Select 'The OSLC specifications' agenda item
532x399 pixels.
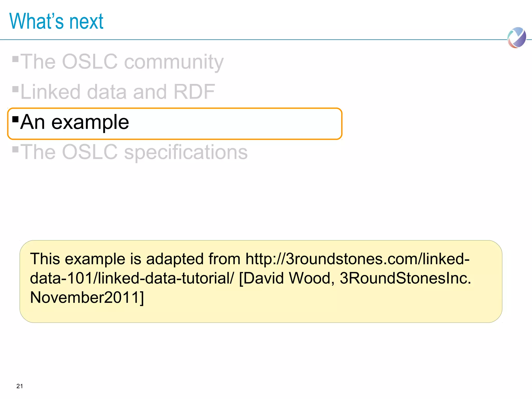pyautogui.click(x=134, y=152)
